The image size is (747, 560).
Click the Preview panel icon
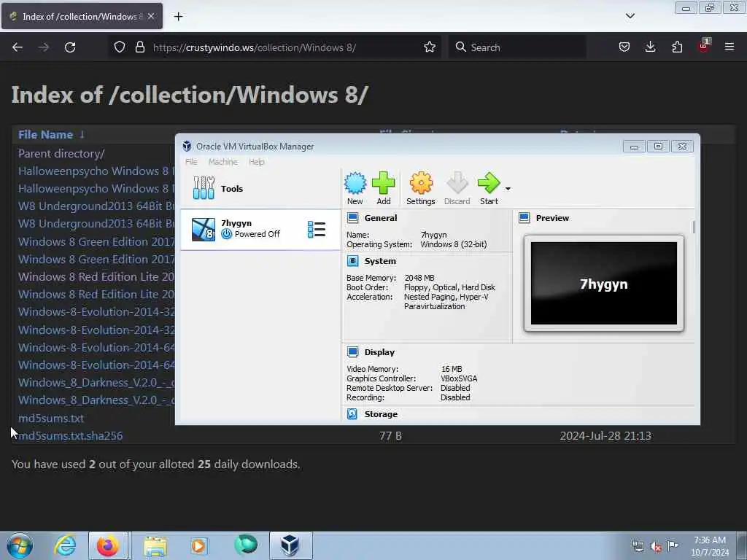524,218
